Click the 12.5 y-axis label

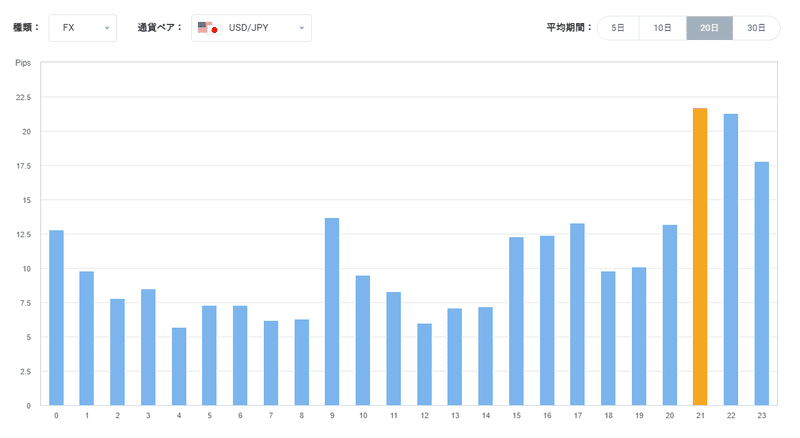[23, 234]
